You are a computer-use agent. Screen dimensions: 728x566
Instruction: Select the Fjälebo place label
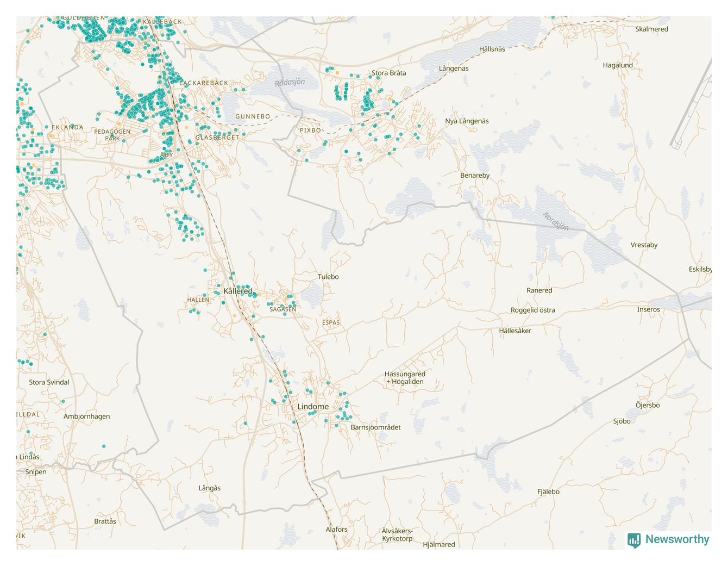point(548,492)
